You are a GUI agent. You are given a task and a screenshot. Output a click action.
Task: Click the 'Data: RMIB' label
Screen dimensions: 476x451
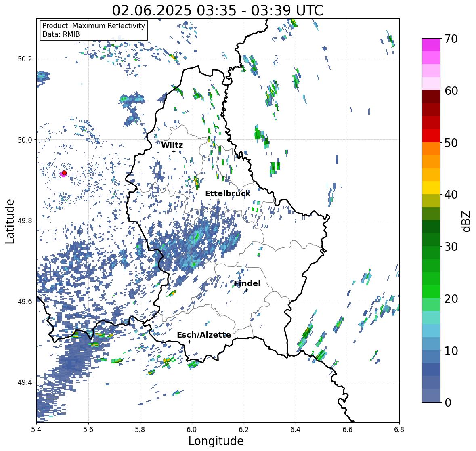pyautogui.click(x=61, y=34)
